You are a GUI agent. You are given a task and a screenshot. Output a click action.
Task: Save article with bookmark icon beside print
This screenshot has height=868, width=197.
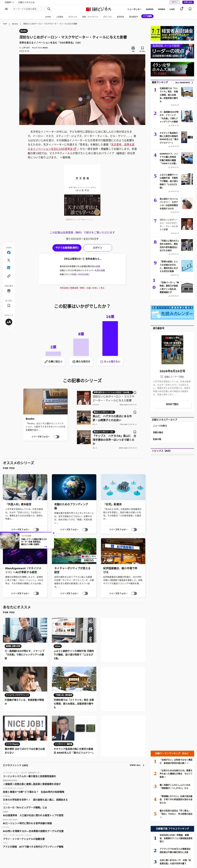coord(142,48)
